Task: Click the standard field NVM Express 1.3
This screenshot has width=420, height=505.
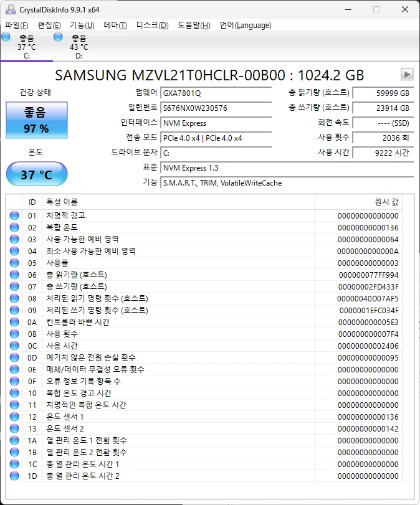Action: coord(287,168)
